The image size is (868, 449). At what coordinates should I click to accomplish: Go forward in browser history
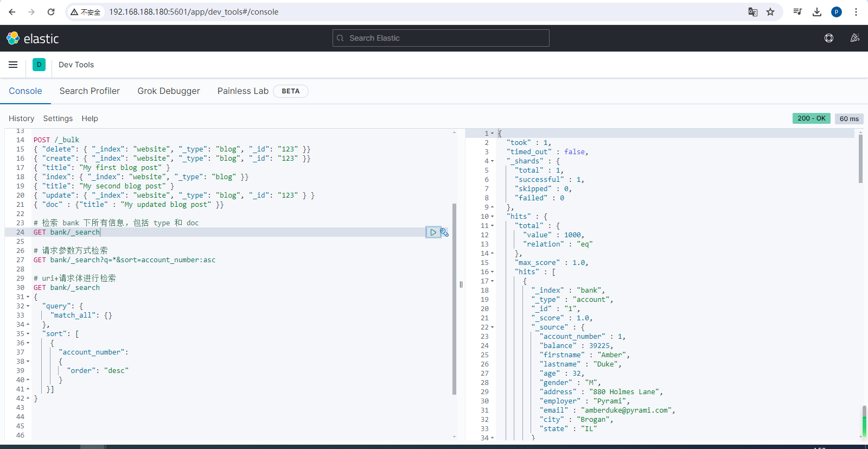(31, 12)
